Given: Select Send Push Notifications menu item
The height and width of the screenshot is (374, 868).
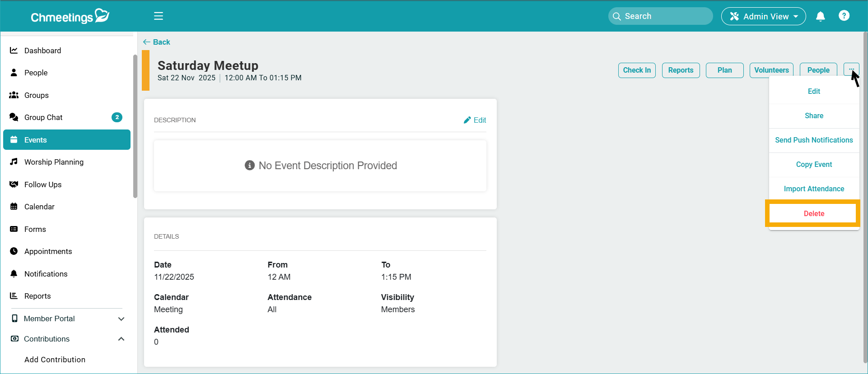Looking at the screenshot, I should [x=813, y=140].
